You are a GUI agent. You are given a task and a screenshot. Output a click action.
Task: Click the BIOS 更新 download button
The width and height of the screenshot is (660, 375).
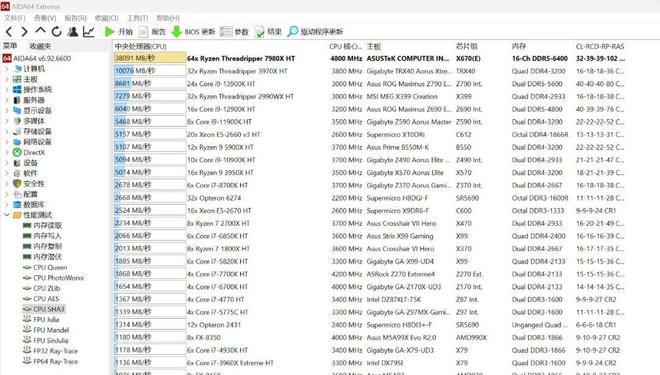tap(194, 32)
